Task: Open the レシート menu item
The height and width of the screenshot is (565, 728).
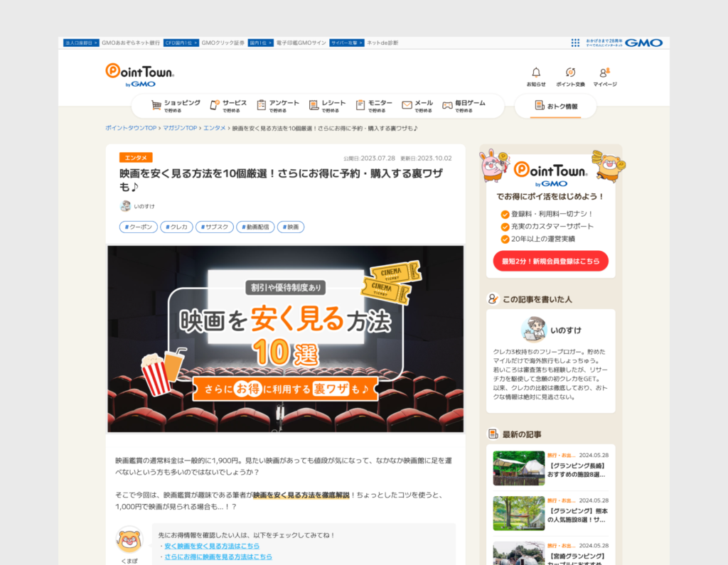Action: point(327,106)
